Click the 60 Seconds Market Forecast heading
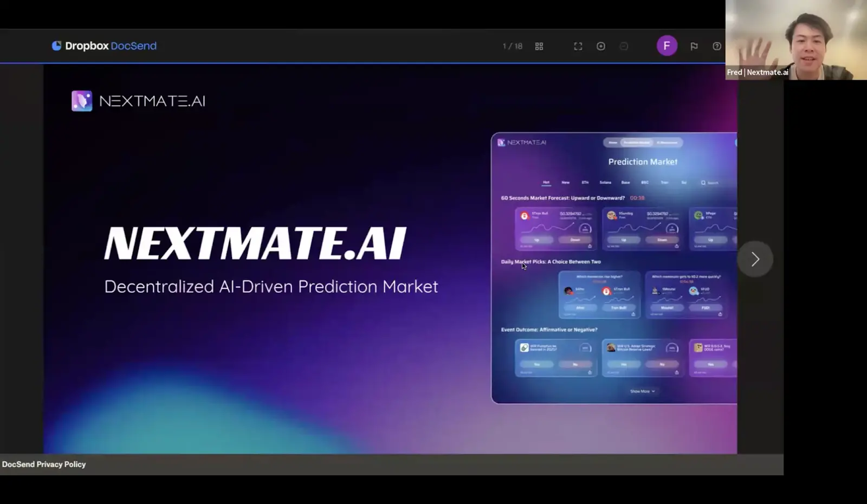Viewport: 867px width, 504px height. 563,198
